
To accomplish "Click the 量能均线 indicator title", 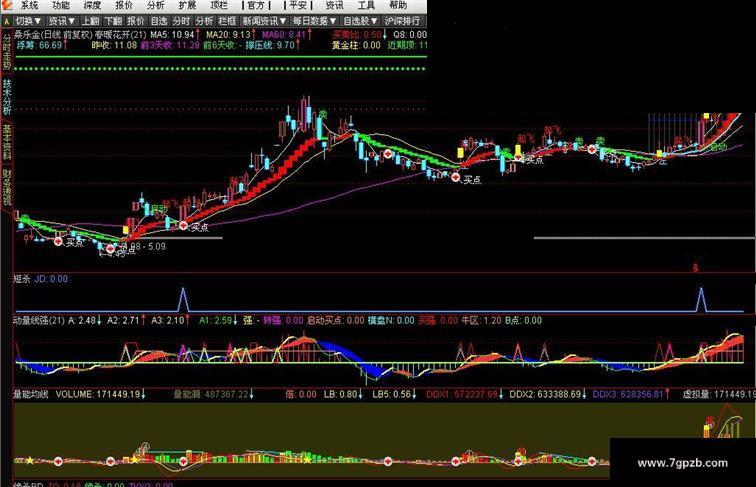I will tap(30, 394).
